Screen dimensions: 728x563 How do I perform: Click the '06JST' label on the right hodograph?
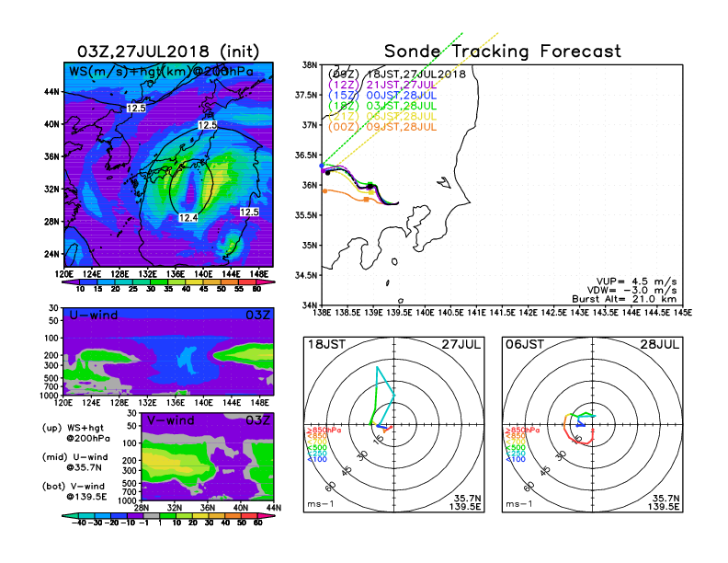[x=525, y=345]
